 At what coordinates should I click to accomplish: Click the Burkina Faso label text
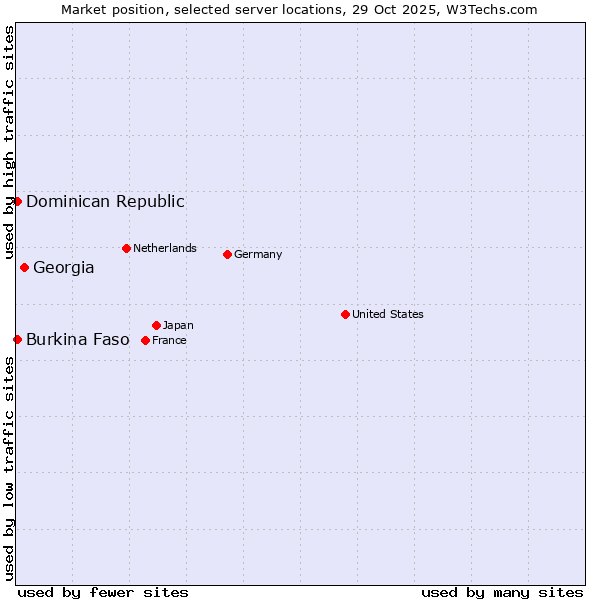(78, 339)
